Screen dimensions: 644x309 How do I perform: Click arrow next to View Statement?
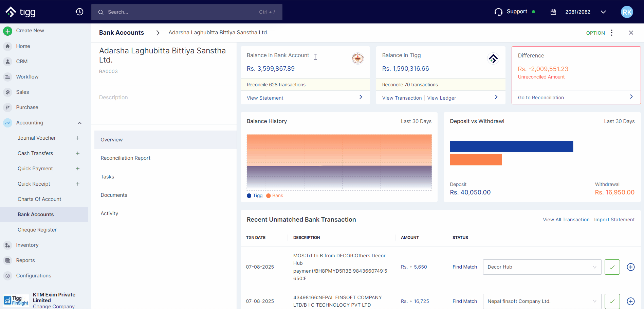[361, 97]
